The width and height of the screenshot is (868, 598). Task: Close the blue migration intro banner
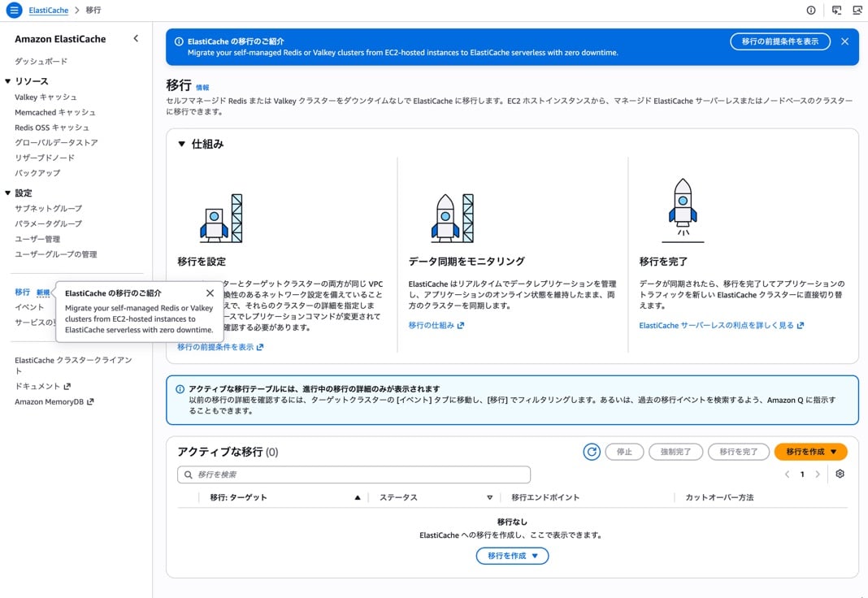(844, 41)
